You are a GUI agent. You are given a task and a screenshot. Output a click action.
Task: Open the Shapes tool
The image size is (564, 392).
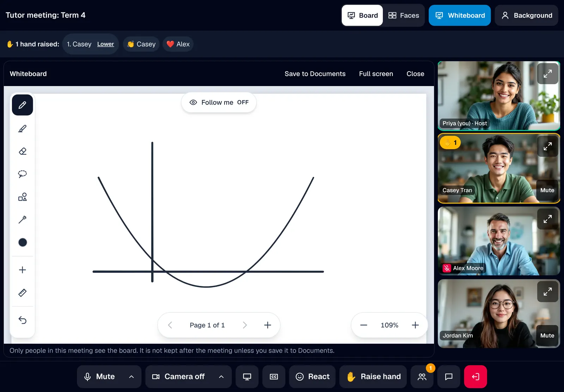[23, 197]
